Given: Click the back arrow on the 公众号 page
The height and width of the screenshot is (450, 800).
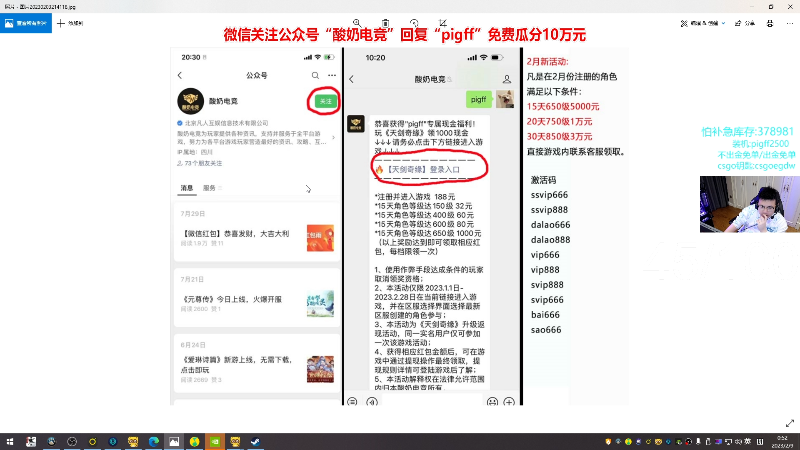Looking at the screenshot, I should coord(180,76).
